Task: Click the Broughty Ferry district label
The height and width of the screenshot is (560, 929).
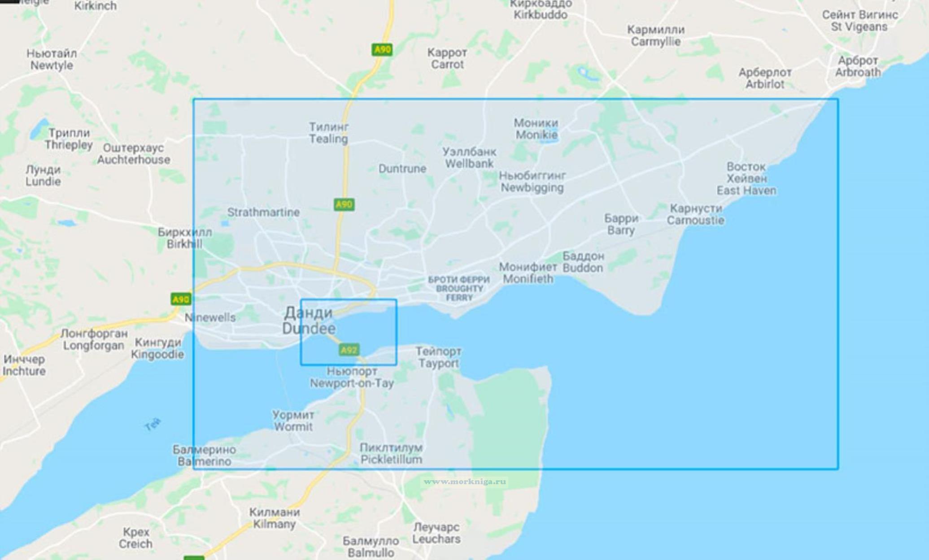Action: [459, 288]
